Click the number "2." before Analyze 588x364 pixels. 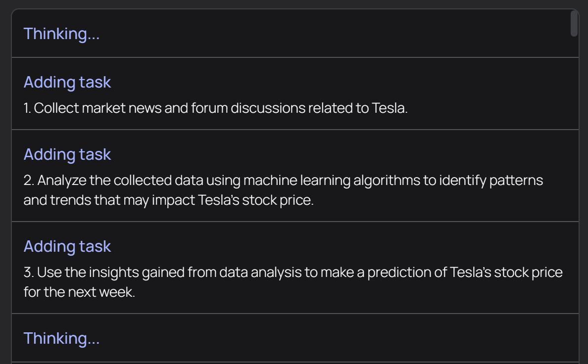(28, 181)
